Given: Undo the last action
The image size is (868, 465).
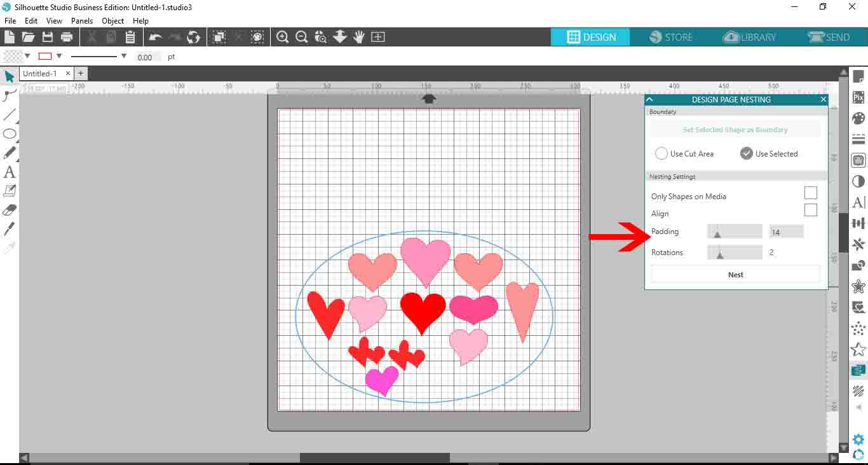Looking at the screenshot, I should click(156, 37).
